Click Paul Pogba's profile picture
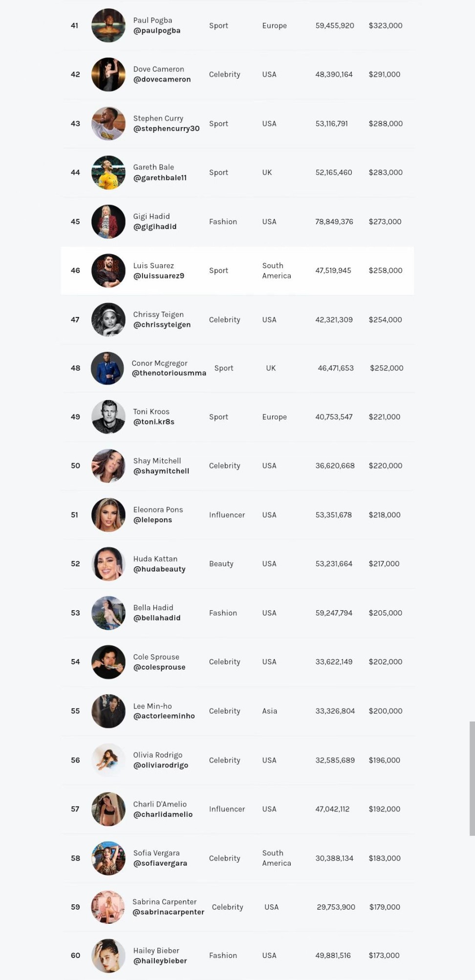Screen dimensions: 475x980 108,25
